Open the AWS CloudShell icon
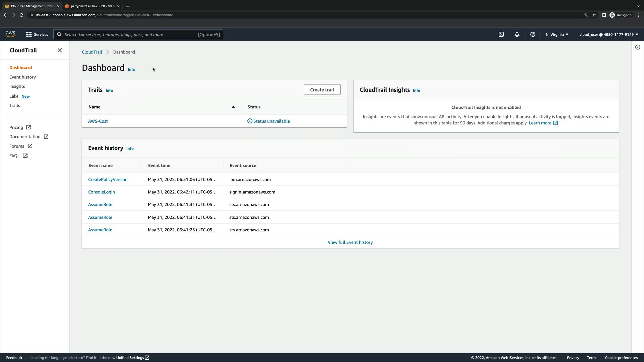Screen dimensions: 644x362 pyautogui.click(x=501, y=34)
